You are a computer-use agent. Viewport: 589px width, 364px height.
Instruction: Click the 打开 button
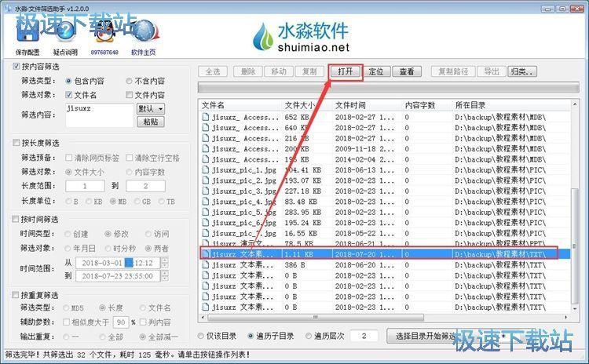click(x=346, y=71)
